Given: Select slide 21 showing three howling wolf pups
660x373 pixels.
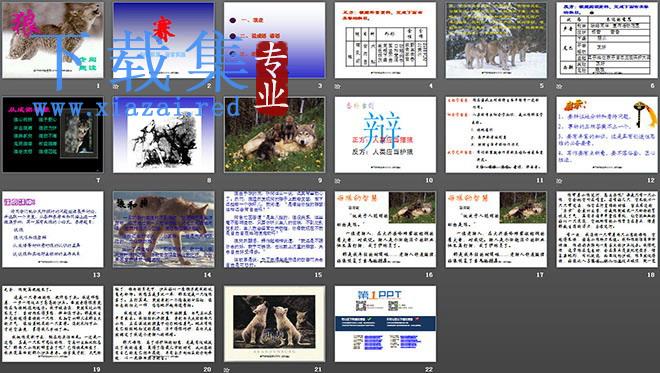Looking at the screenshot, I should click(x=274, y=324).
